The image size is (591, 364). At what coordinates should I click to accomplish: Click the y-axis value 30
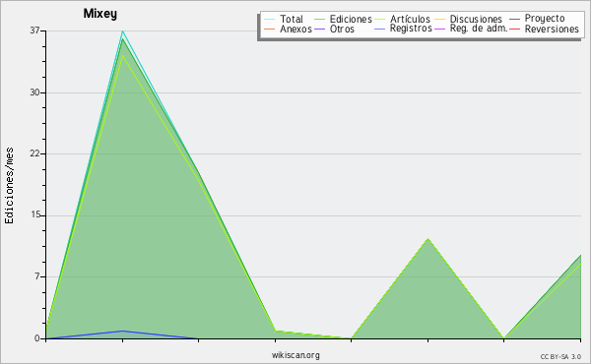(x=35, y=92)
